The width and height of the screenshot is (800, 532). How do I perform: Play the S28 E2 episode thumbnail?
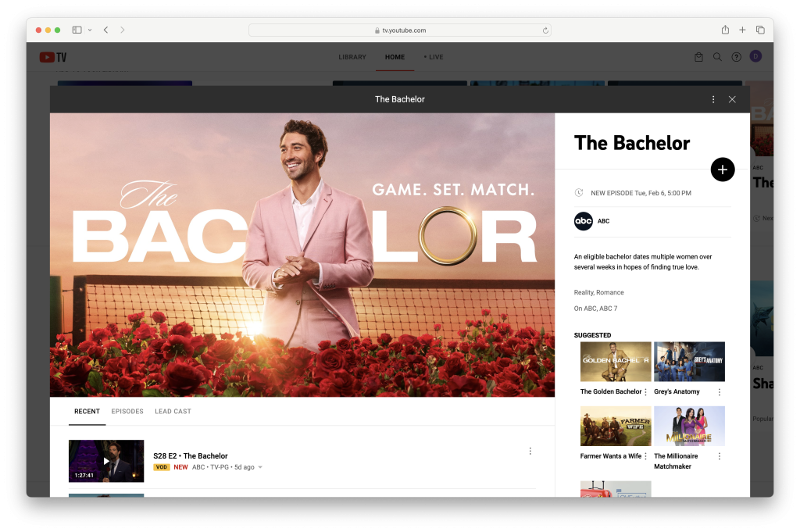pos(106,461)
